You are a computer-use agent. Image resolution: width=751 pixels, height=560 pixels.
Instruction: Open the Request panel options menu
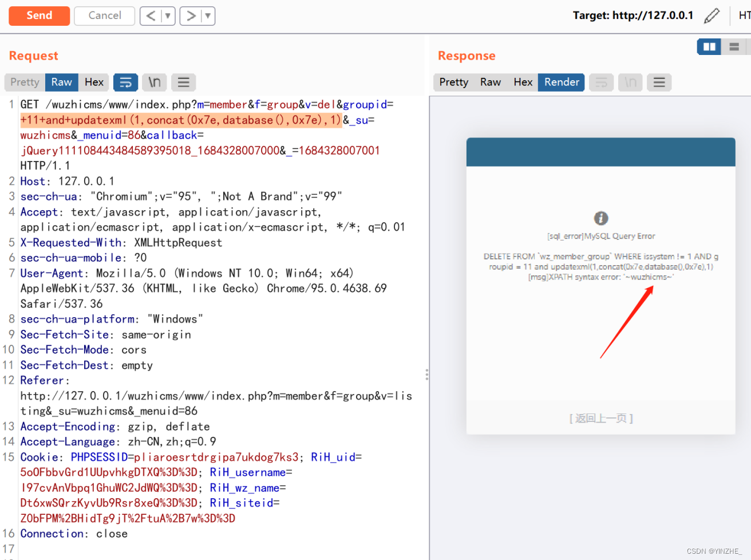pos(183,82)
